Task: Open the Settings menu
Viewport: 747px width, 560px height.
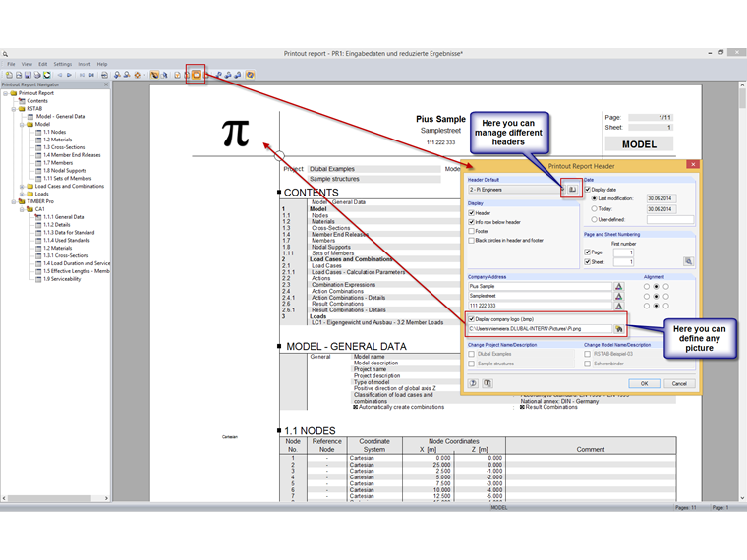Action: (x=62, y=64)
